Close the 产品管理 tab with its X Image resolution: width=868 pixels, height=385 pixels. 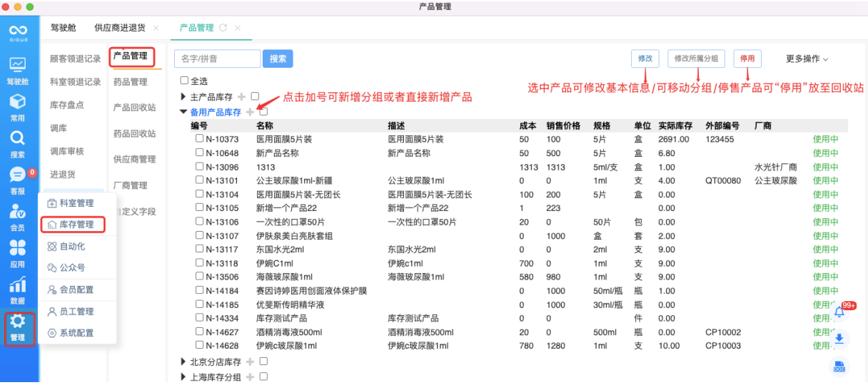tap(238, 28)
